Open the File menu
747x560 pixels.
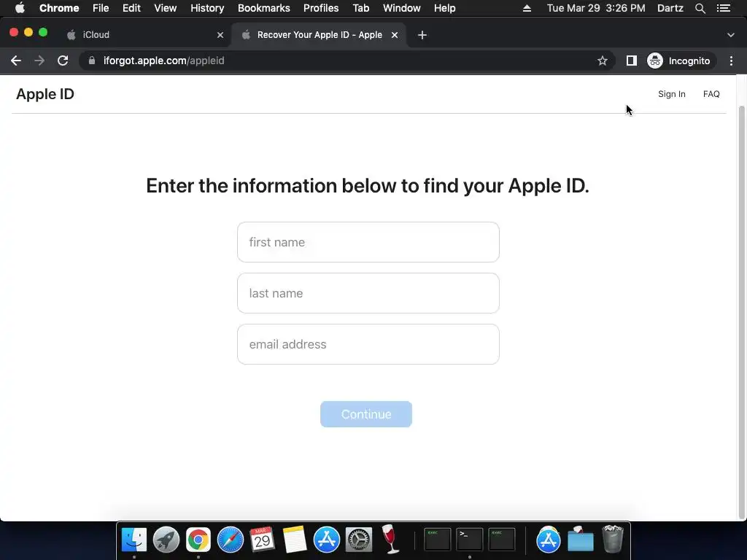click(101, 8)
